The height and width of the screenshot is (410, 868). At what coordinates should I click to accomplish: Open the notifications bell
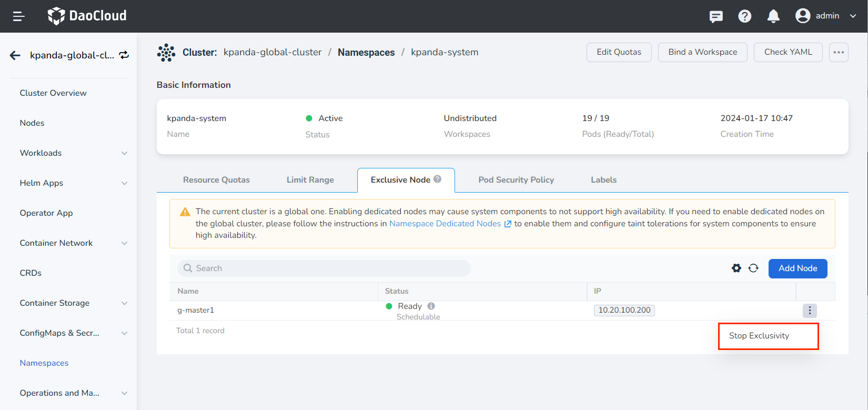(773, 16)
